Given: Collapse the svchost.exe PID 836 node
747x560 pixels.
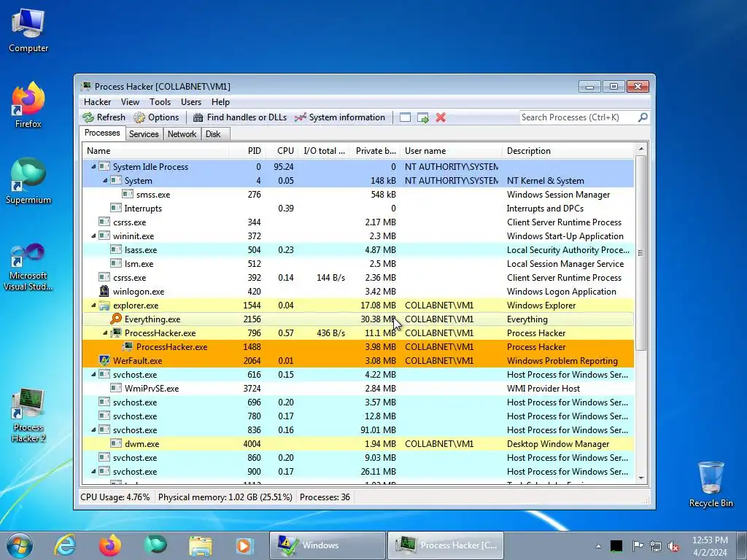Looking at the screenshot, I should pos(93,429).
